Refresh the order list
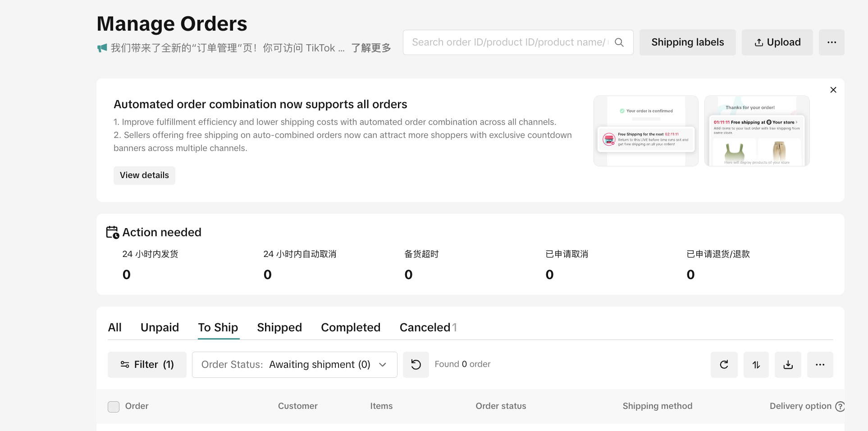This screenshot has width=868, height=431. pyautogui.click(x=724, y=365)
